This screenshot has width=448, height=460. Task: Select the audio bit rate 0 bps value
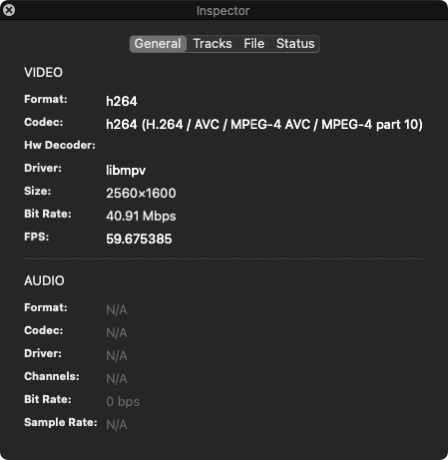(x=123, y=402)
